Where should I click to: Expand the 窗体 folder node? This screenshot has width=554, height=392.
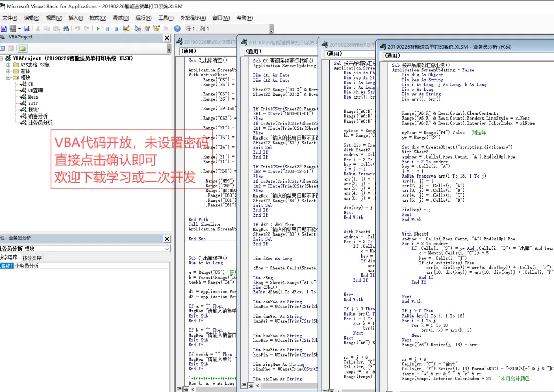coord(8,71)
